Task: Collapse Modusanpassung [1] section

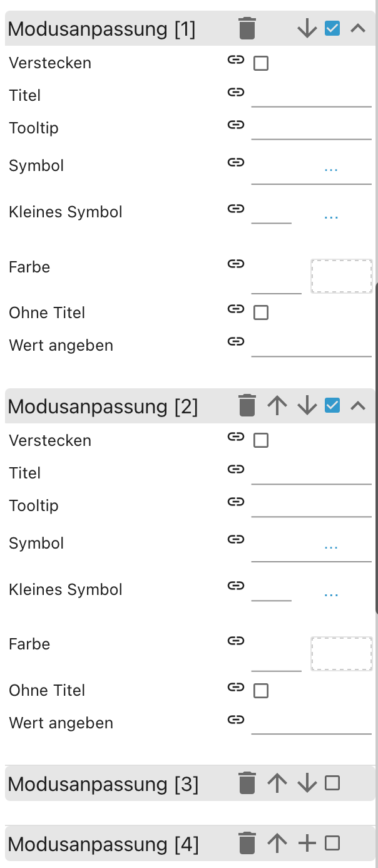Action: point(357,29)
